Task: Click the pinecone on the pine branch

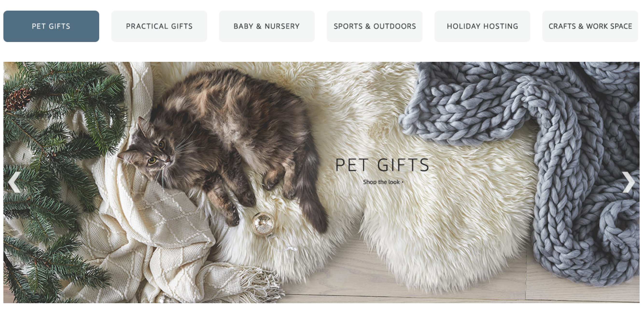Action: 17,99
